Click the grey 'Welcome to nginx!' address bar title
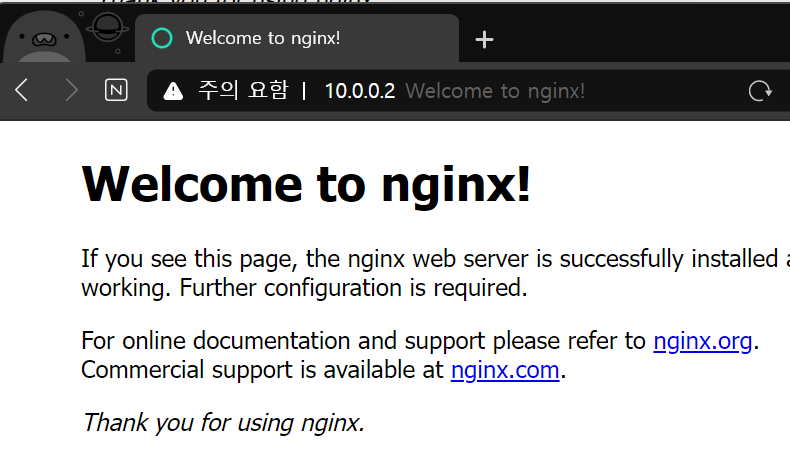This screenshot has height=464, width=790. click(495, 91)
